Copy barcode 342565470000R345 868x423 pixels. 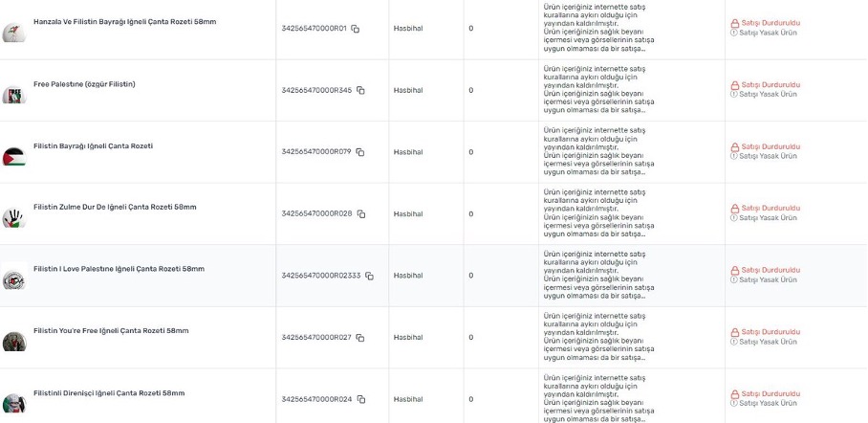(x=359, y=91)
